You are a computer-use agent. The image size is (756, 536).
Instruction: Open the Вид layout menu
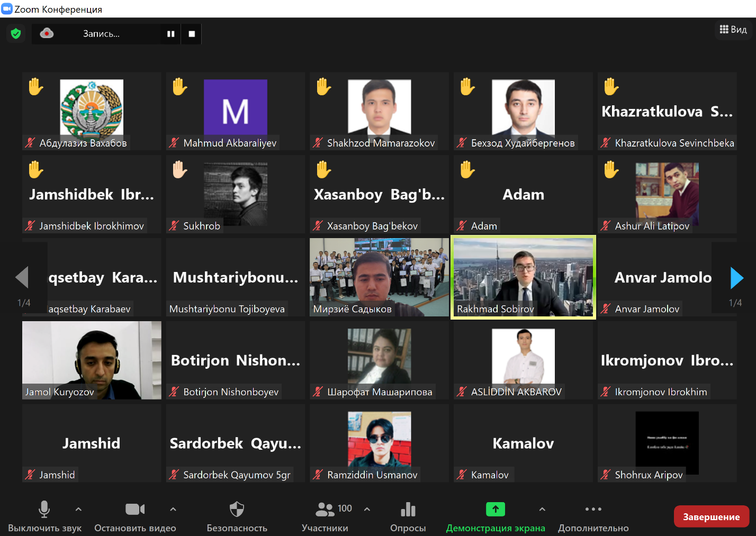pyautogui.click(x=733, y=30)
